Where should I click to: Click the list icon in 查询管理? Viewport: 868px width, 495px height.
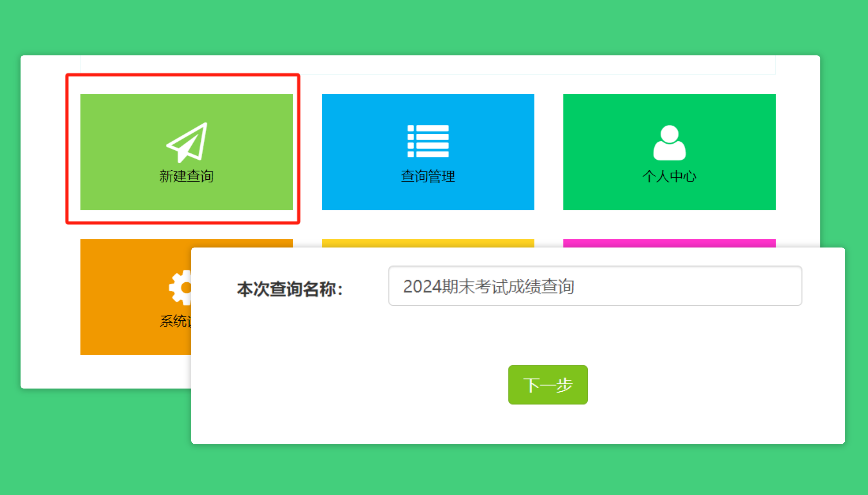[x=428, y=141]
